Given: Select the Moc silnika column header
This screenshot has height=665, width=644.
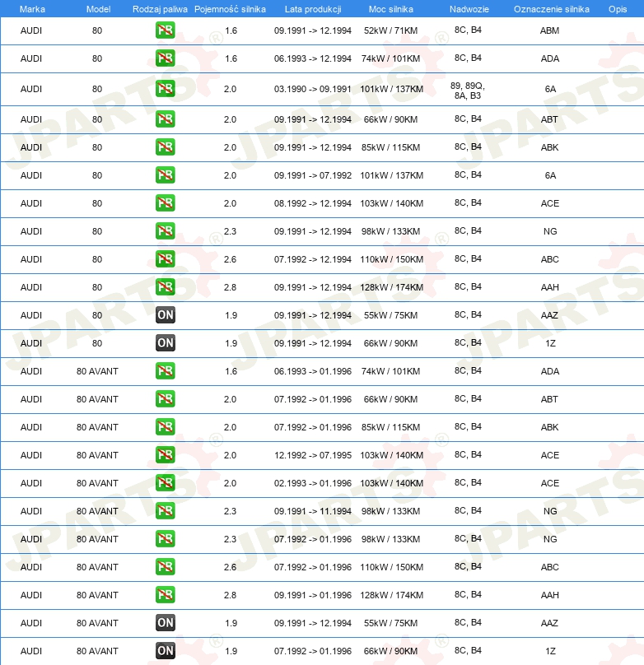Looking at the screenshot, I should (390, 9).
